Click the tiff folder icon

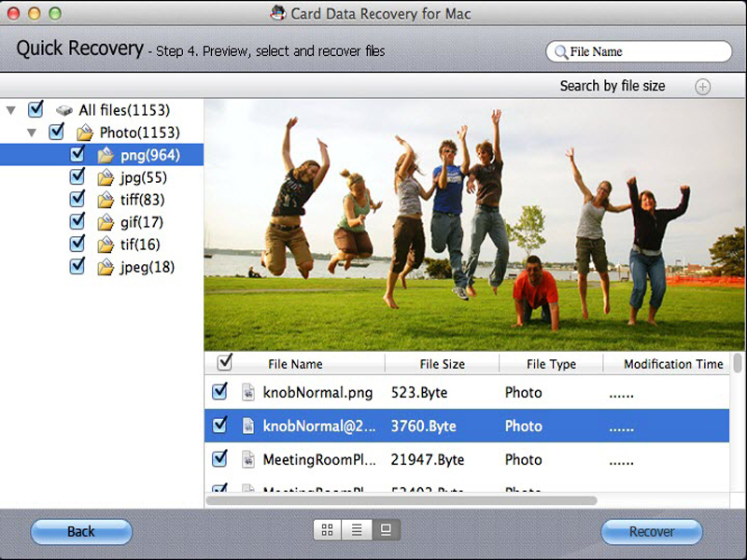tap(106, 200)
